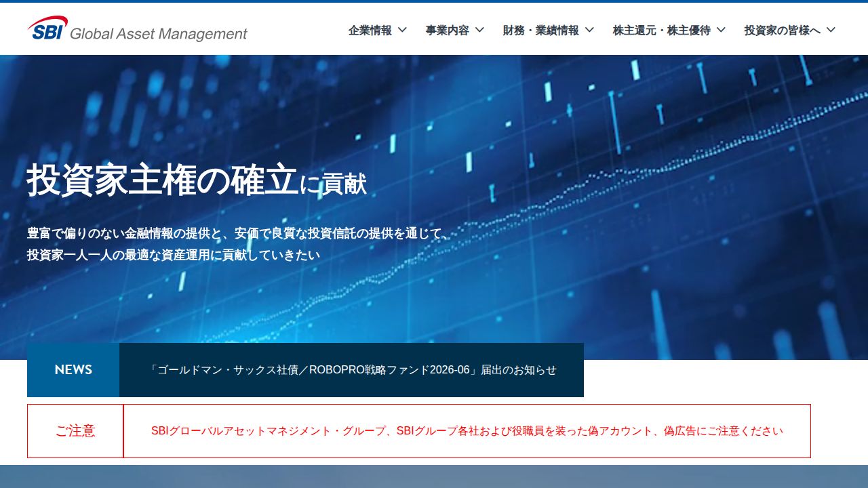The image size is (868, 488).
Task: Click the 豊富で偏りのない金融情報 tagline text
Action: pyautogui.click(x=238, y=234)
